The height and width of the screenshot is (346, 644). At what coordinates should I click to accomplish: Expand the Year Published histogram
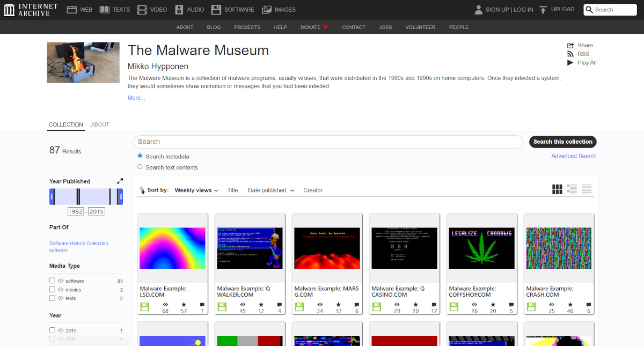(120, 181)
